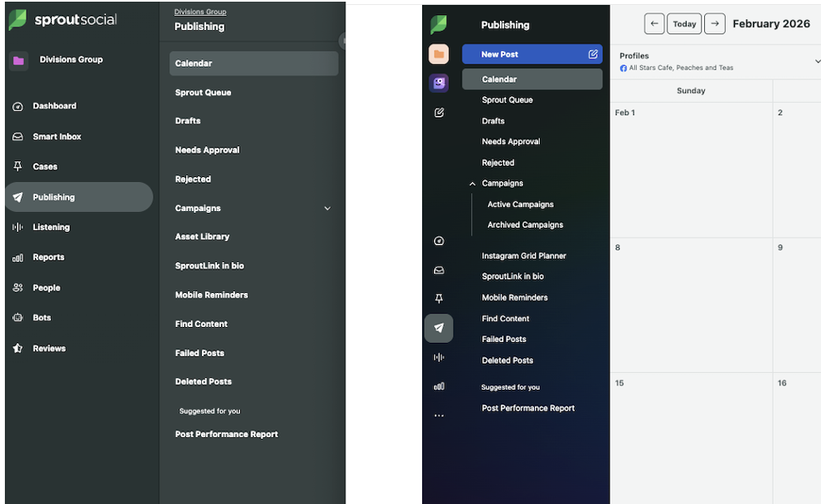Collapse the Campaigns section in the Publishing menu

473,183
